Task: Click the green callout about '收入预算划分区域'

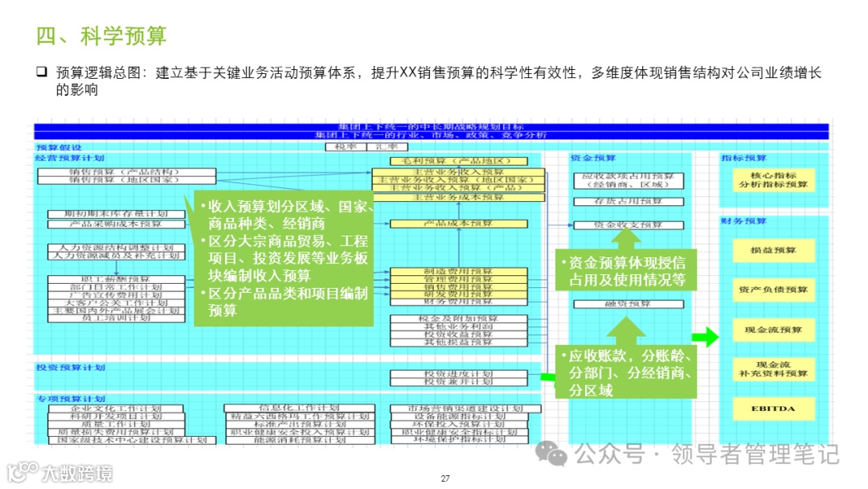Action: click(x=283, y=259)
